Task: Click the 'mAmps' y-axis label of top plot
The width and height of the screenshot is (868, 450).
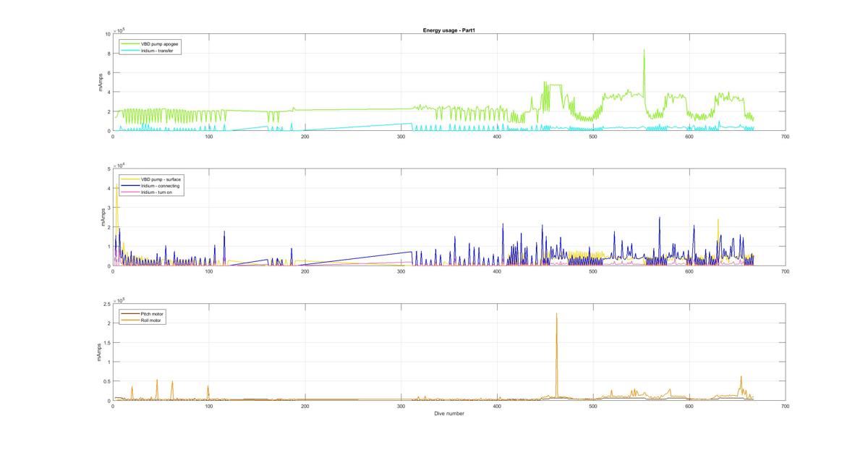Action: pos(101,82)
